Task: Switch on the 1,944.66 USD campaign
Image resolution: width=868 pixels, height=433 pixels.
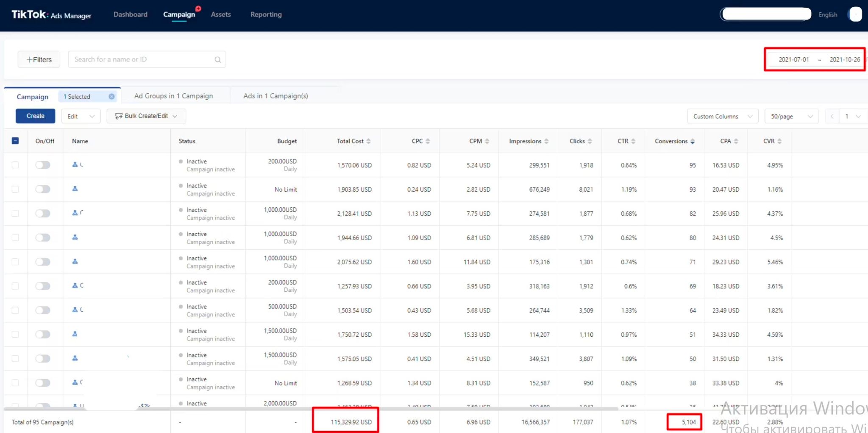Action: 43,237
